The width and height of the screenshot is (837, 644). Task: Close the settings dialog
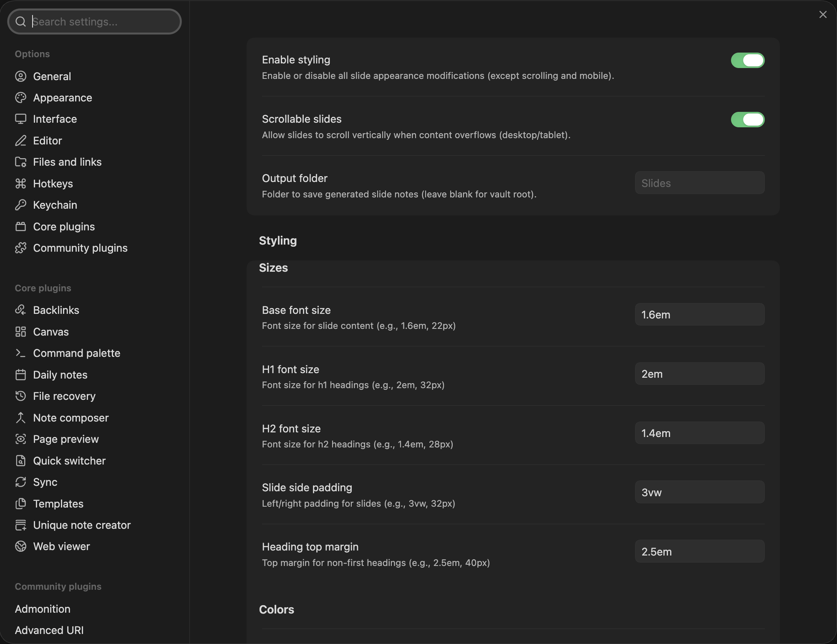[x=823, y=15]
